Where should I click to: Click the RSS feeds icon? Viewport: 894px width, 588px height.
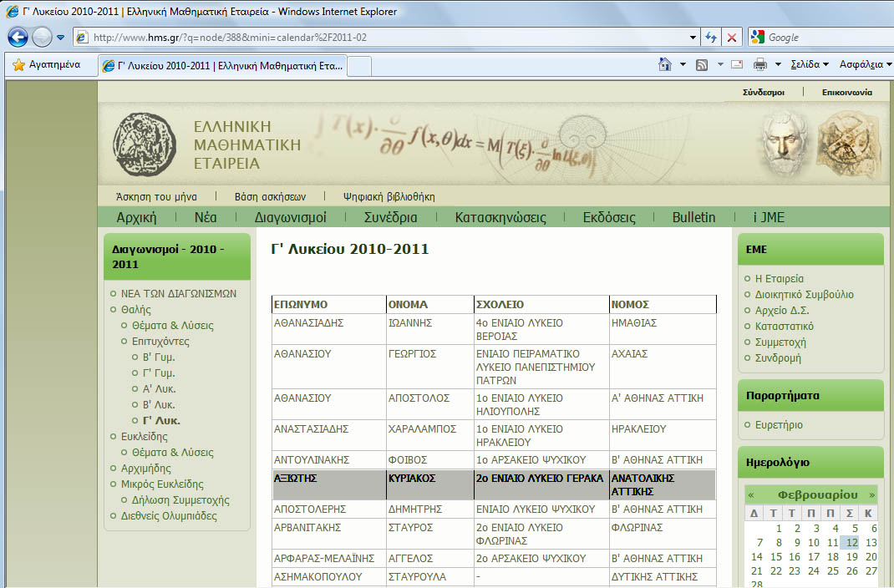702,65
